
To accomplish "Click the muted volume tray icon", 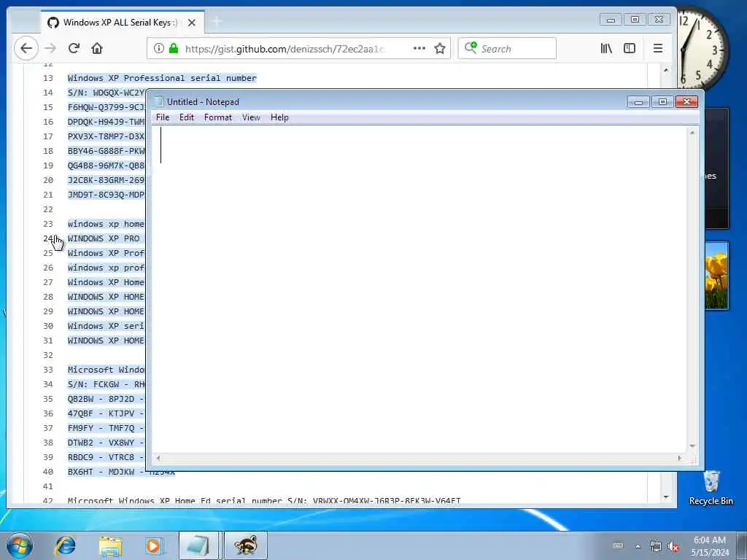I will (x=673, y=546).
